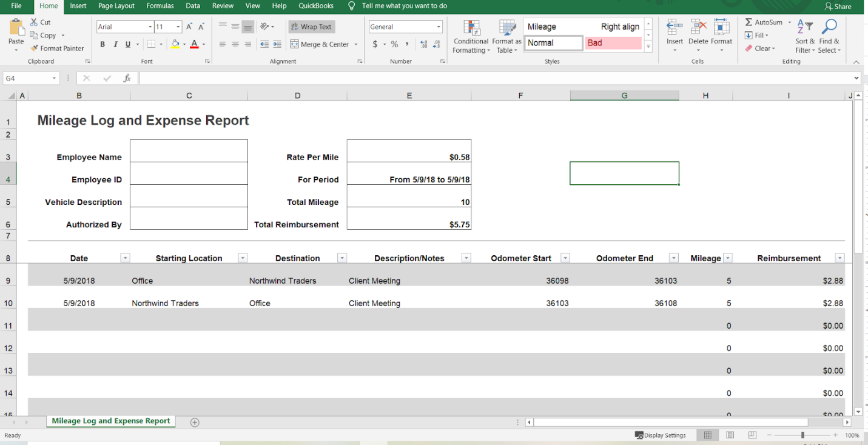Open the Odometer Start filter dropdown
Image resolution: width=868 pixels, height=445 pixels.
(565, 258)
